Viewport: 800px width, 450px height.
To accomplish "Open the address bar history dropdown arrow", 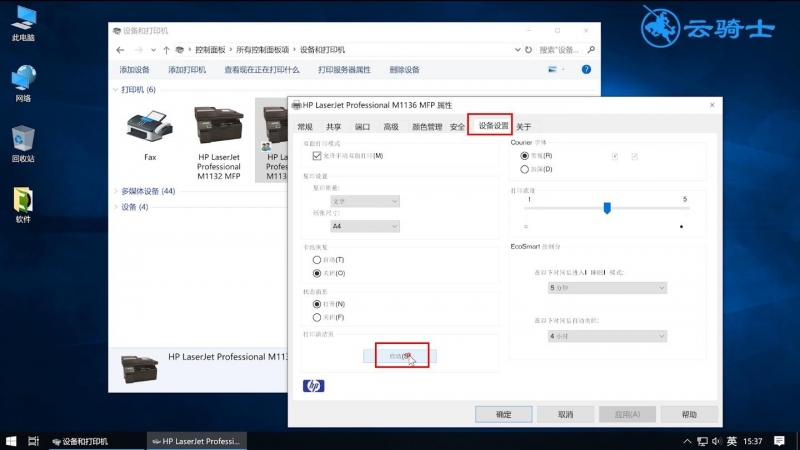I will [x=517, y=50].
